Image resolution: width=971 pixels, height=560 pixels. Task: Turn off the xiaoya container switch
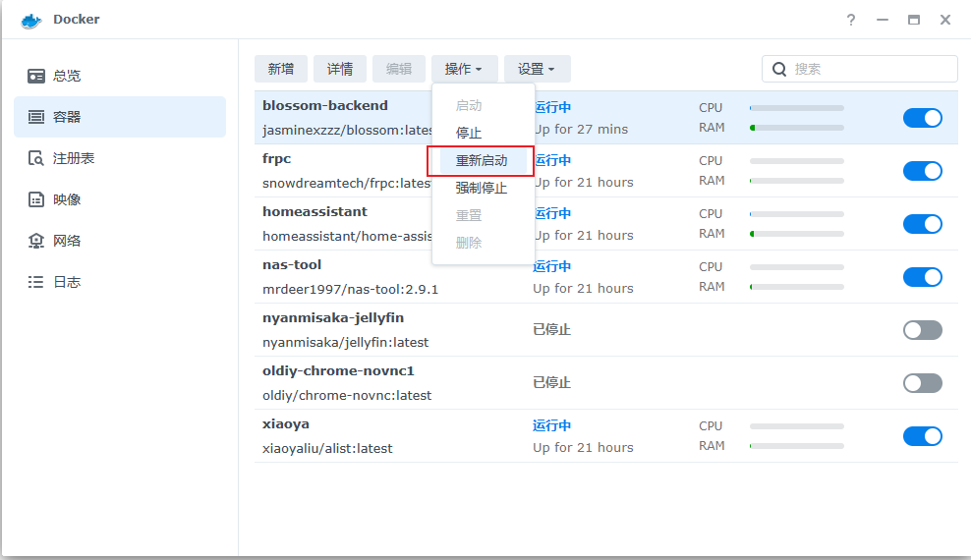tap(922, 436)
